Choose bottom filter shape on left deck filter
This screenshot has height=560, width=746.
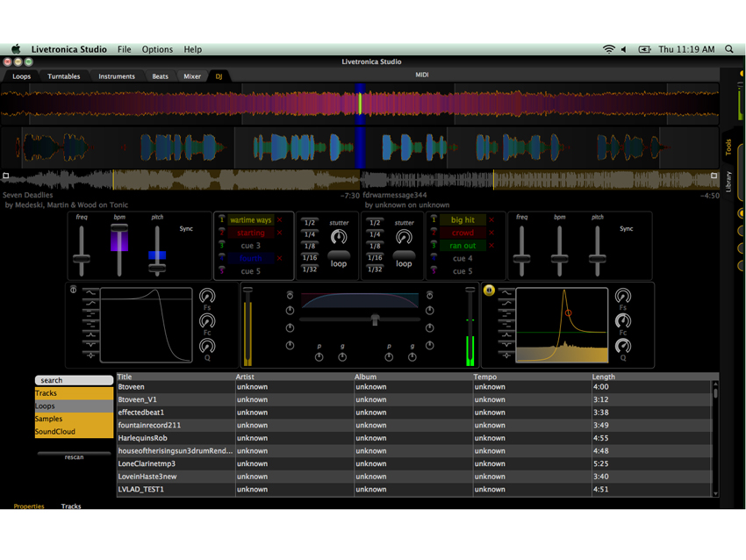click(90, 355)
